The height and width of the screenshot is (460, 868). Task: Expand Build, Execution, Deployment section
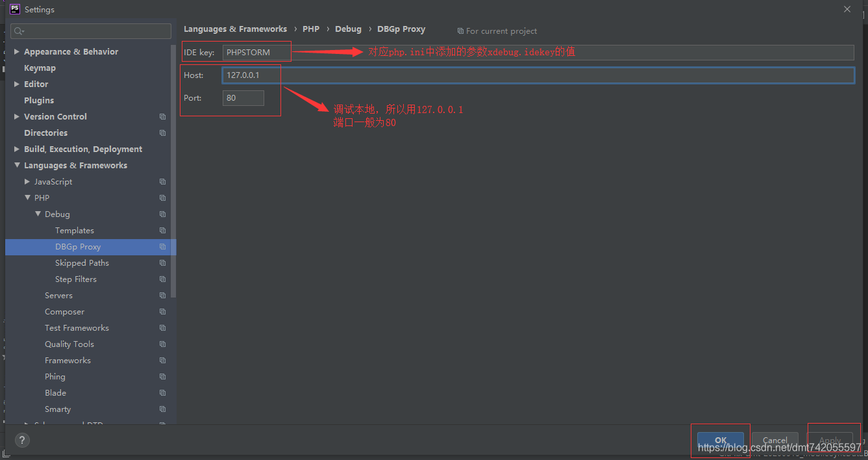(17, 149)
